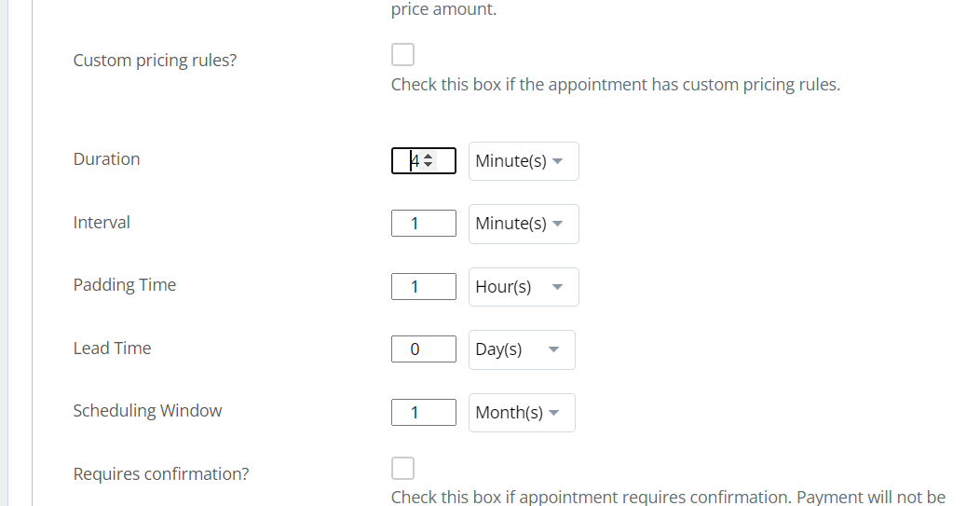Image resolution: width=980 pixels, height=506 pixels.
Task: Click the "Custom pricing rules?" label
Action: tap(155, 61)
